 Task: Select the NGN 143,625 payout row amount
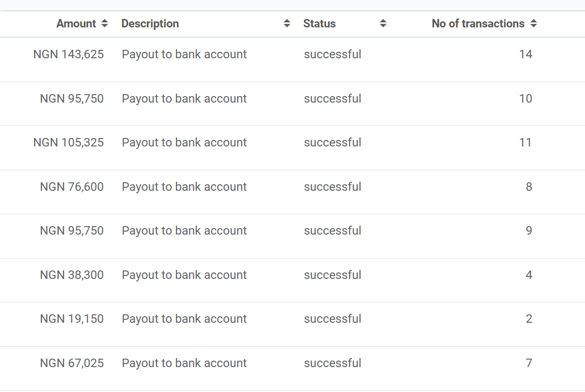click(x=68, y=54)
